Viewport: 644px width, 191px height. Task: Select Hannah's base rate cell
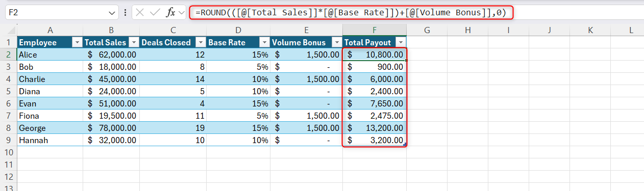[238, 140]
